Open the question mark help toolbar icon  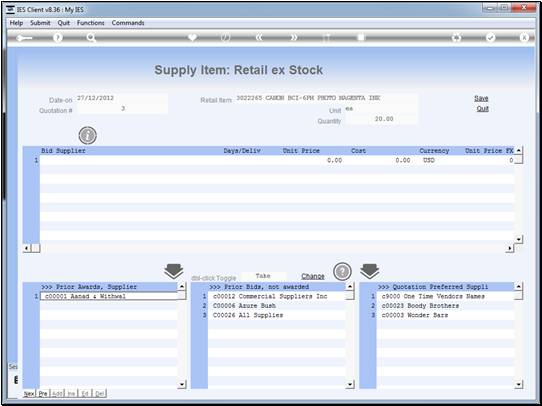58,38
